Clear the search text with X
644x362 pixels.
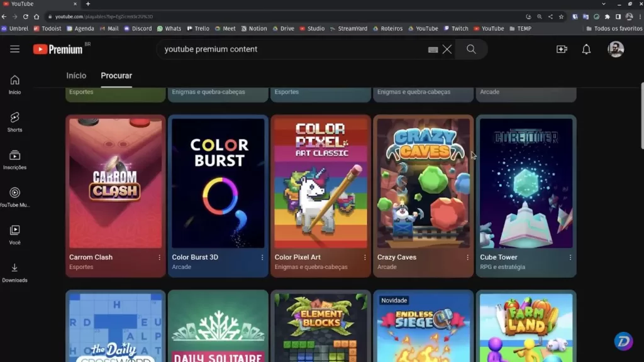447,49
